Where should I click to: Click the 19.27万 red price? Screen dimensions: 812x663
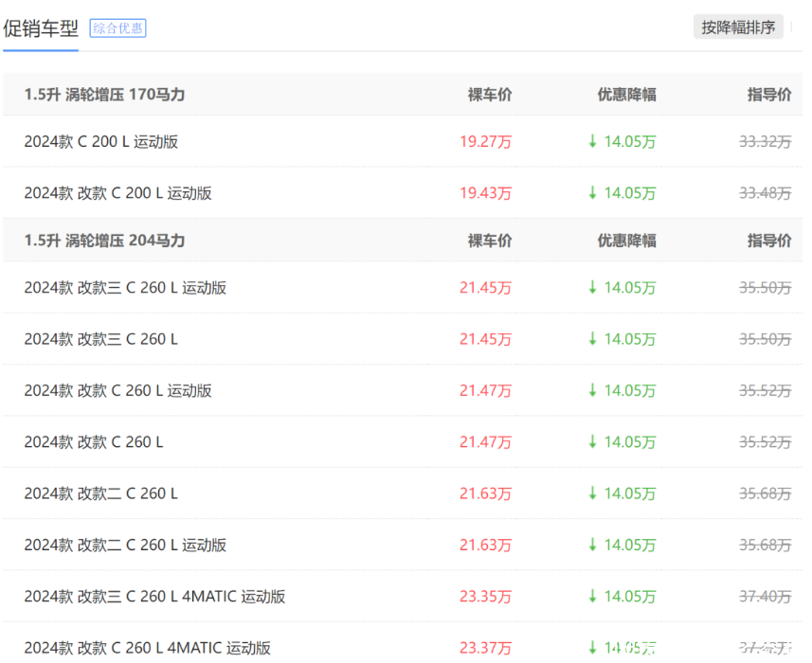point(485,142)
